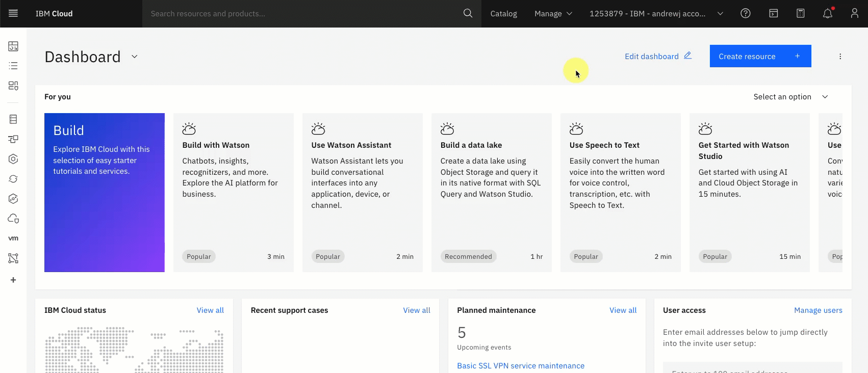Screen dimensions: 868x373
Task: Open the OpenShift hexagon icon in sidebar
Action: (13, 199)
